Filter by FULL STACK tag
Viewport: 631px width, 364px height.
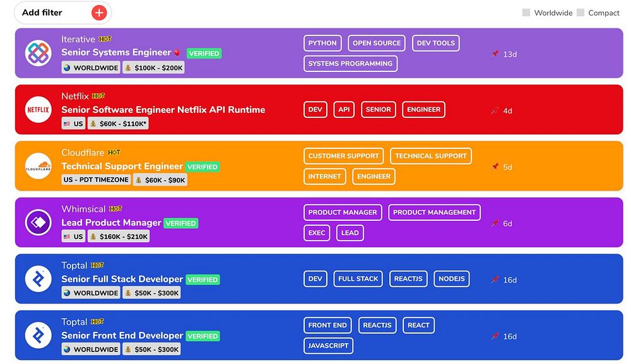[x=358, y=279]
